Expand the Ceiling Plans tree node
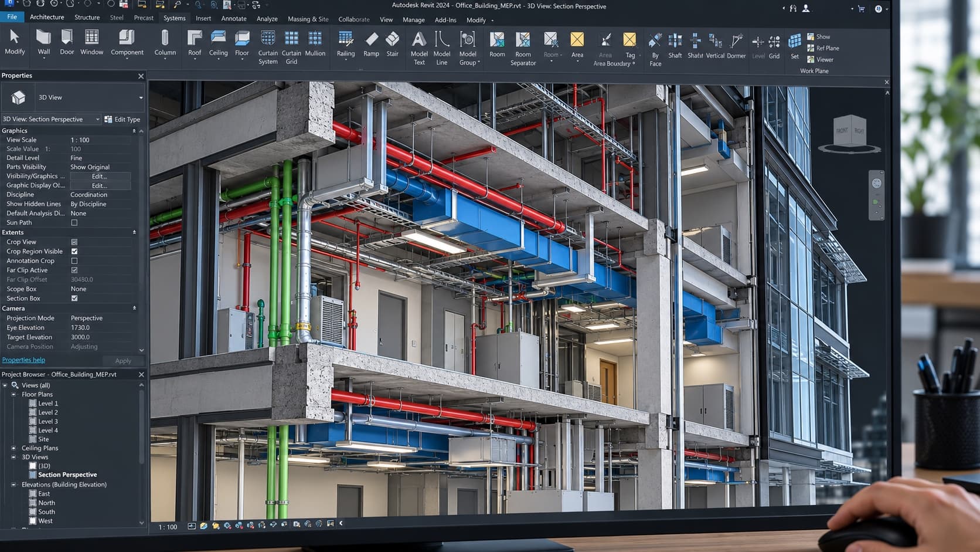 point(13,448)
